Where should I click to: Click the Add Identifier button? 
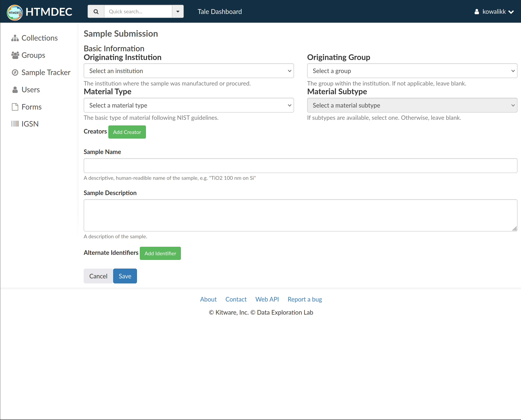pos(160,253)
